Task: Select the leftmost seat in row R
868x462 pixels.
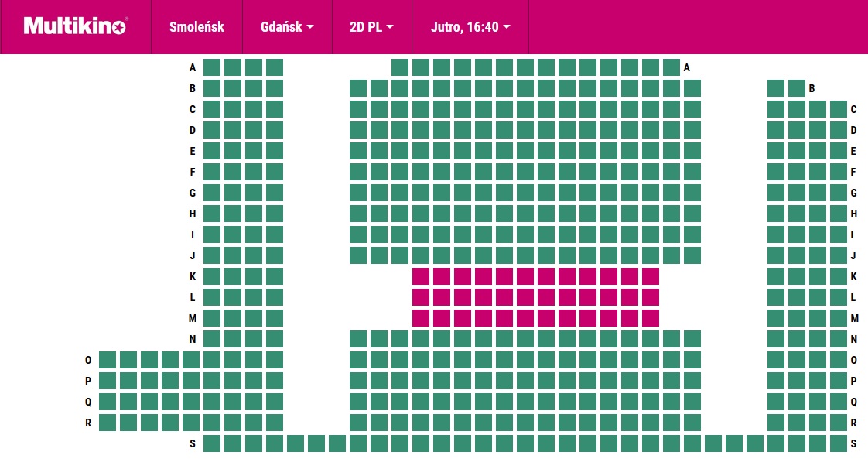Action: click(x=108, y=423)
